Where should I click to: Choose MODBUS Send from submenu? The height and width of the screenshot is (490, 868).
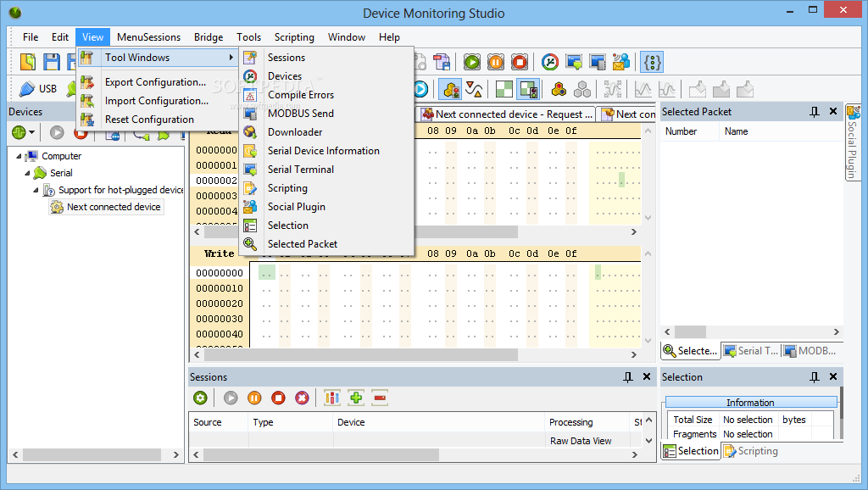point(301,114)
